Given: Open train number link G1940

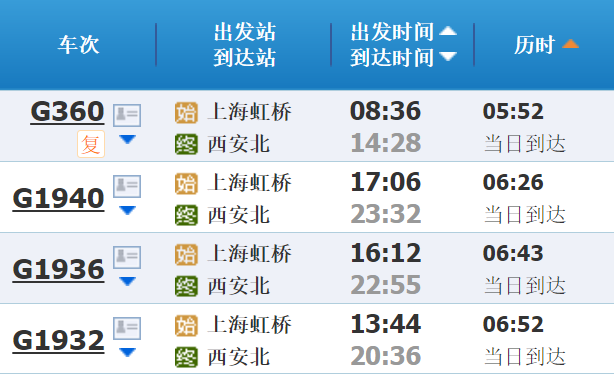Looking at the screenshot, I should [58, 199].
